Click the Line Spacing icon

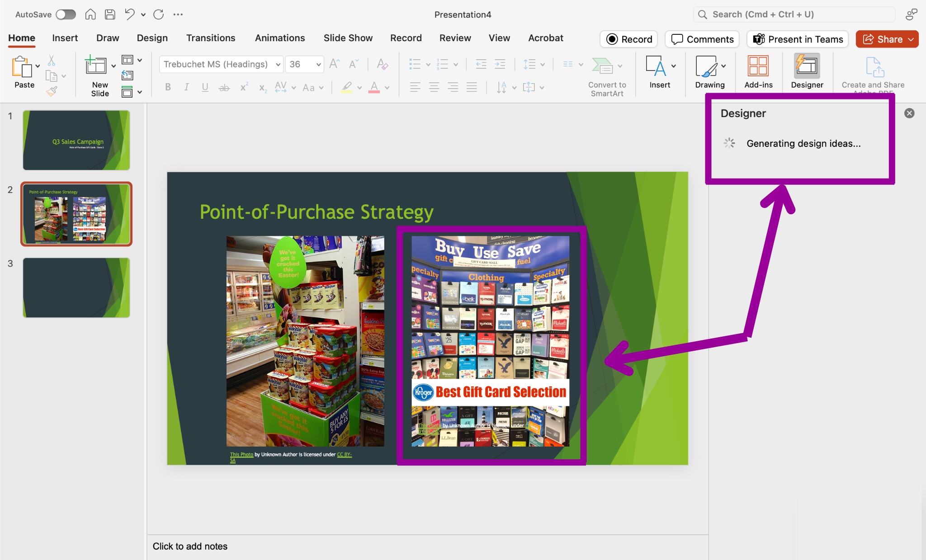tap(529, 64)
